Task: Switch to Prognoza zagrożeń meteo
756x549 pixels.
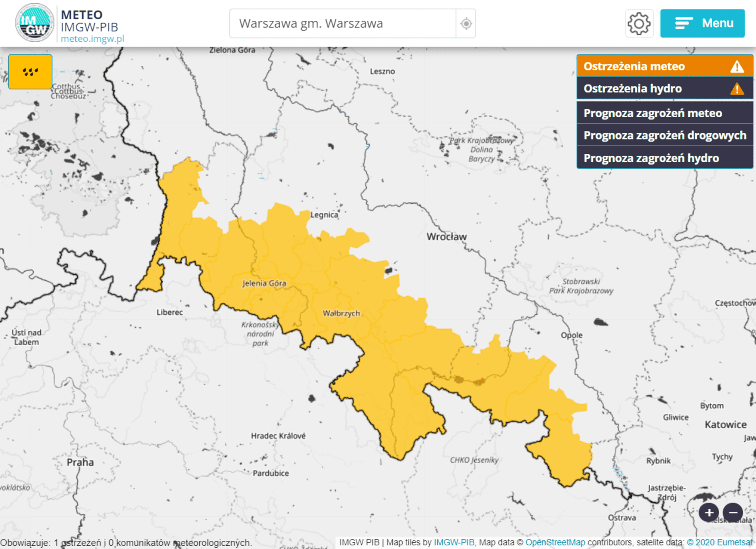Action: click(x=653, y=113)
